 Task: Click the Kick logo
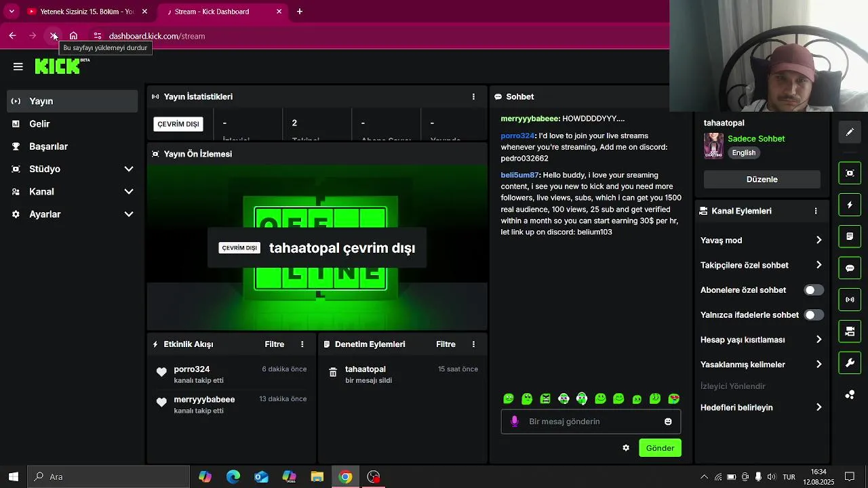coord(62,66)
